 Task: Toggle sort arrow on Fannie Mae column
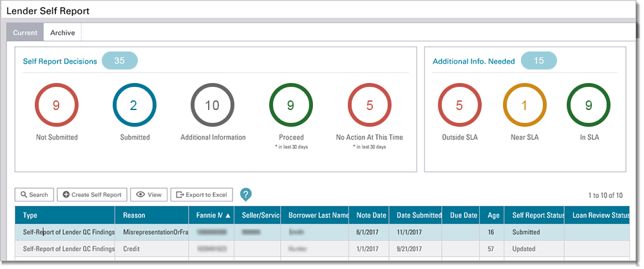click(228, 215)
